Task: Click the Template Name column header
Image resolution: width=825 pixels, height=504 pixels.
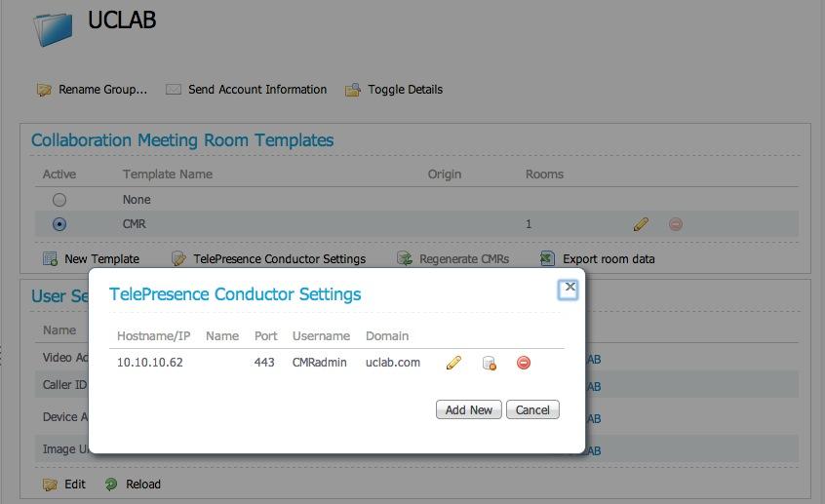Action: coord(168,174)
